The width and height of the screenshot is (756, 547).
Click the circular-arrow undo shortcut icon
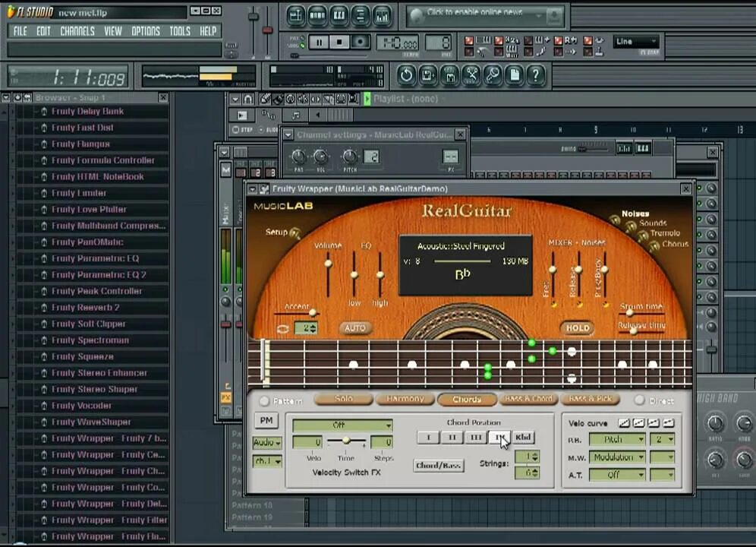coord(406,75)
